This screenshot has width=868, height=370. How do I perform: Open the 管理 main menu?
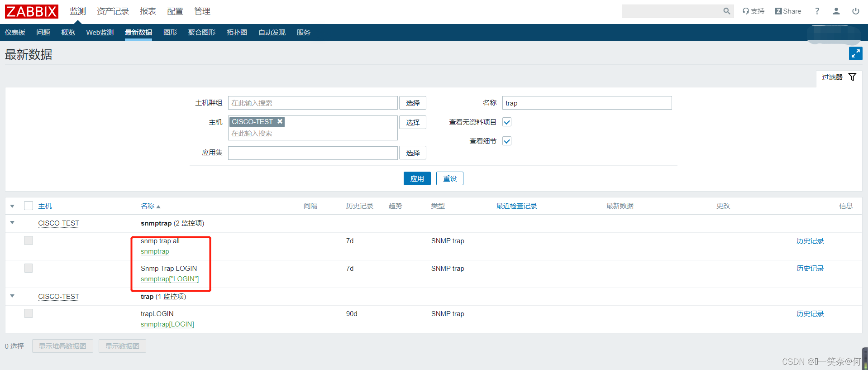click(x=202, y=11)
